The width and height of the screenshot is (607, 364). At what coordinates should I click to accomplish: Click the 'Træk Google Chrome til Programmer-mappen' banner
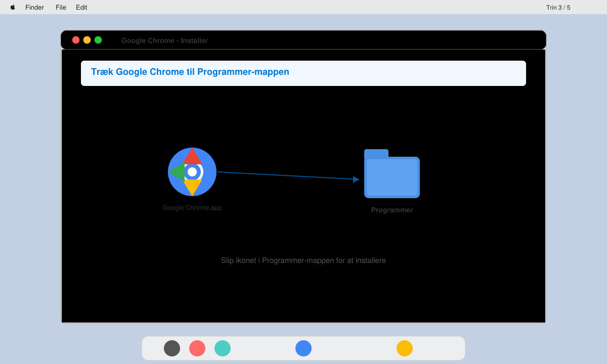[x=303, y=73]
